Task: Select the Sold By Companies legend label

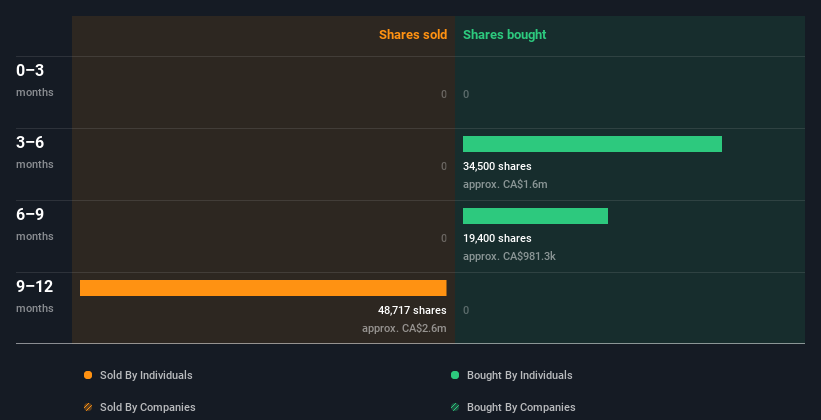Action: (x=148, y=407)
